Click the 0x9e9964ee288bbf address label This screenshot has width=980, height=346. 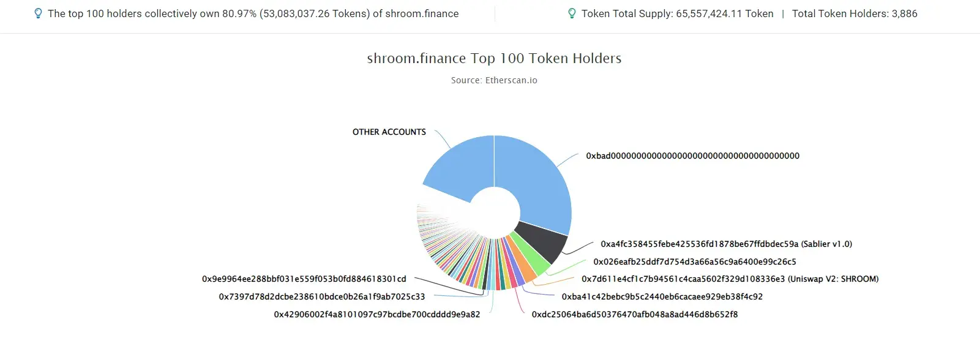pos(304,279)
